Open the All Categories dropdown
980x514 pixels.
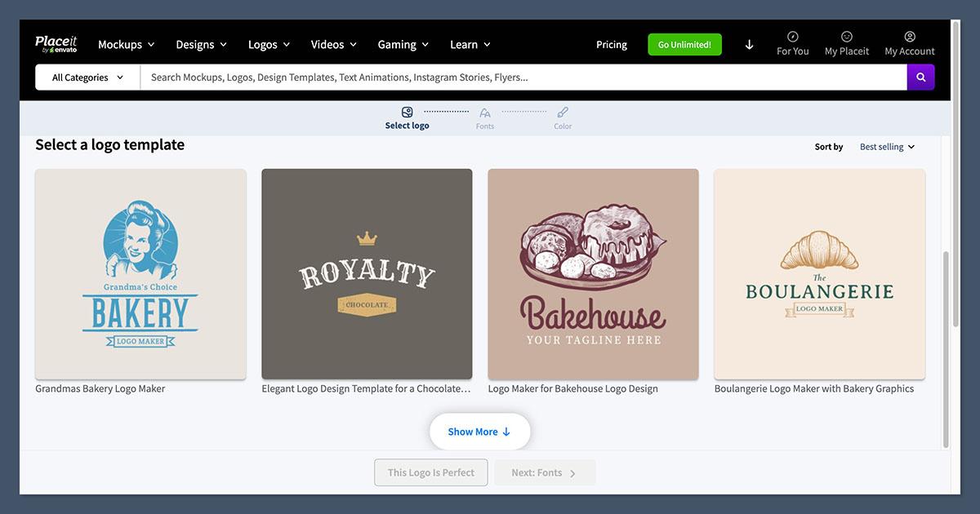tap(87, 77)
